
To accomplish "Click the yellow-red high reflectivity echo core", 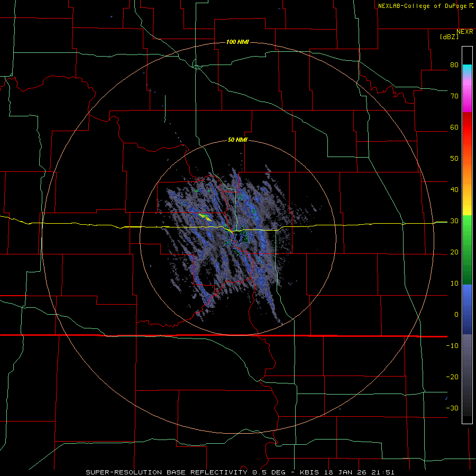I will tap(205, 217).
